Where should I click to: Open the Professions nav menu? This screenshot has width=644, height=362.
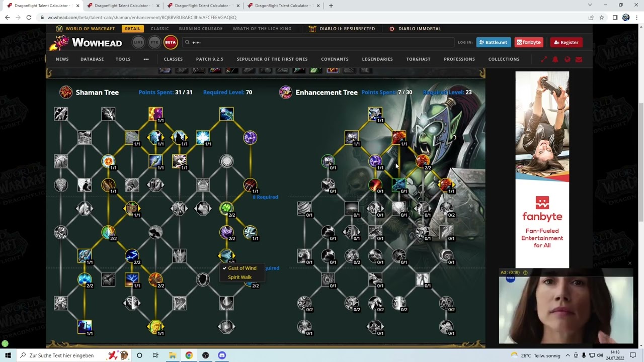pyautogui.click(x=459, y=59)
